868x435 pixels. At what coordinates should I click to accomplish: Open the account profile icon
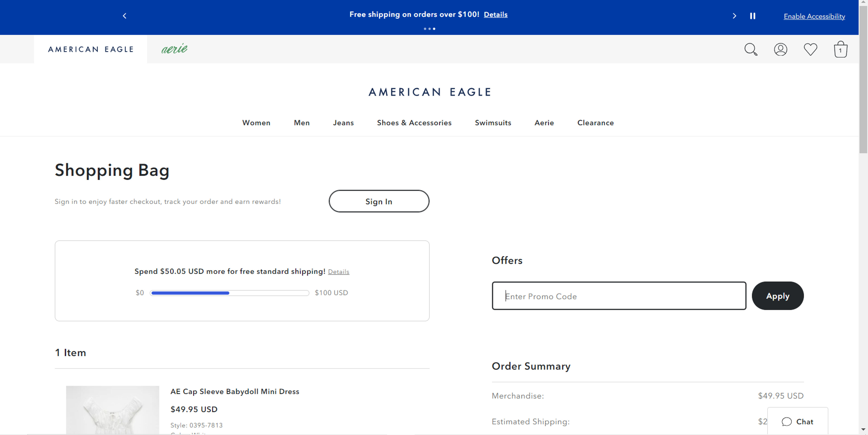[780, 49]
